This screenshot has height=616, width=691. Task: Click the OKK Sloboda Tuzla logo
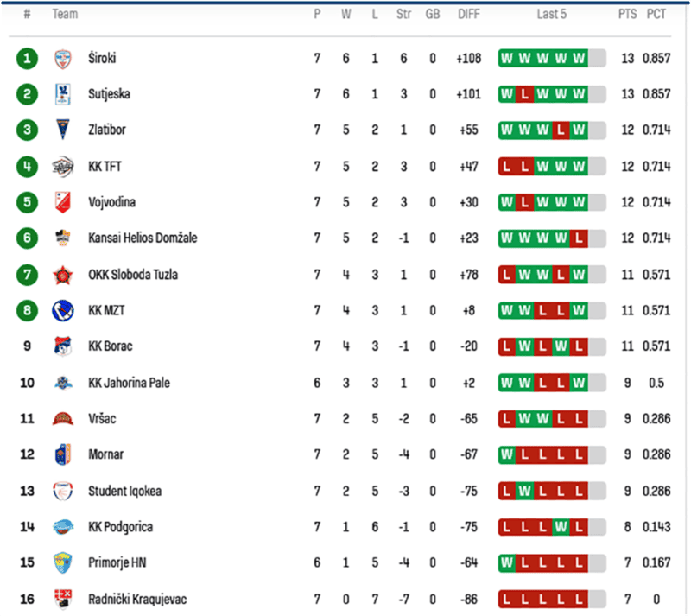tap(62, 275)
